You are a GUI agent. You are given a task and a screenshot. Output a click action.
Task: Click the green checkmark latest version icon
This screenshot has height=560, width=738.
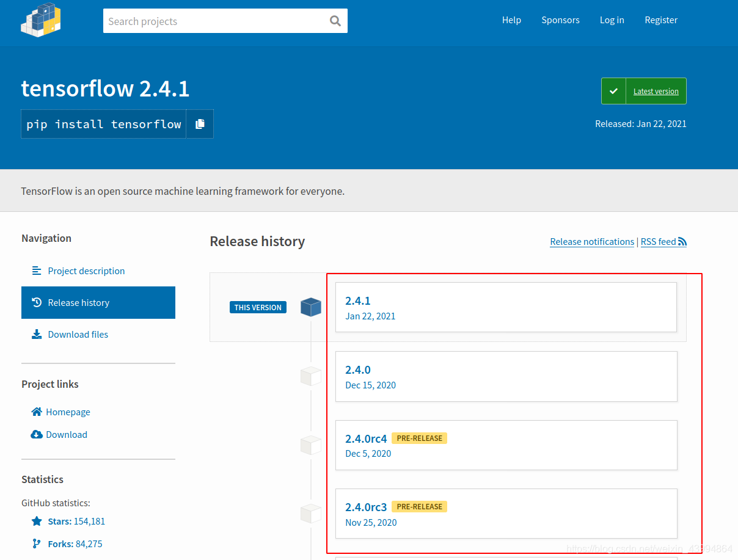613,91
